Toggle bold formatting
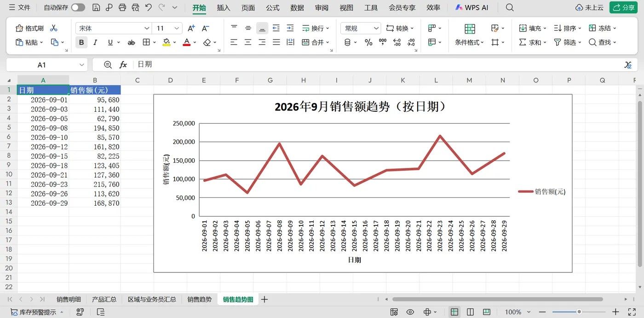 pyautogui.click(x=81, y=42)
